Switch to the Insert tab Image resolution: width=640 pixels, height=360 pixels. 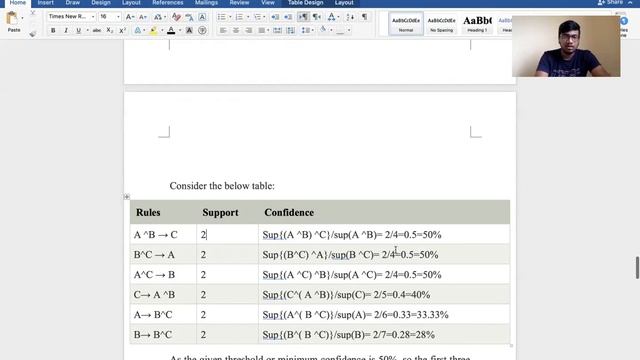click(x=46, y=3)
